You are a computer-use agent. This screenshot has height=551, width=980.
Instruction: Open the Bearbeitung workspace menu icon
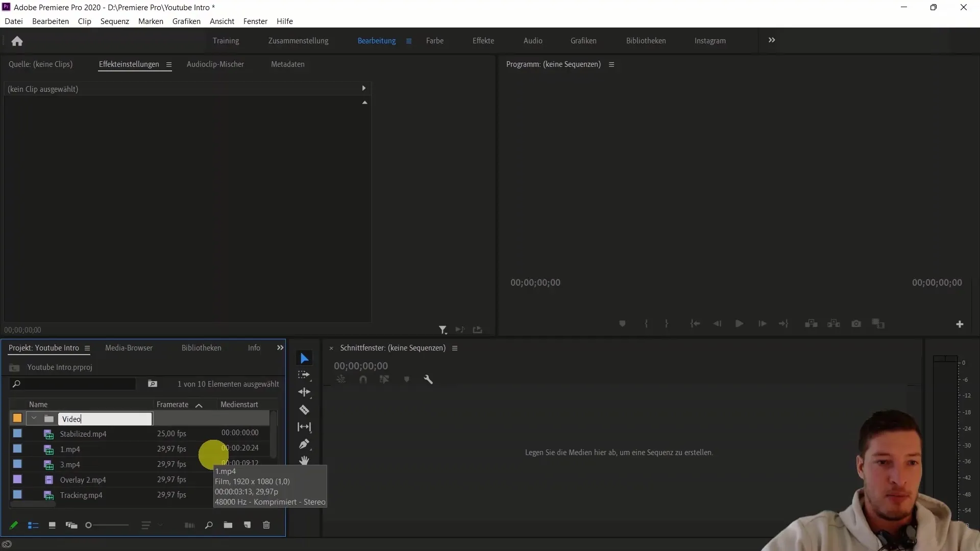pyautogui.click(x=409, y=41)
